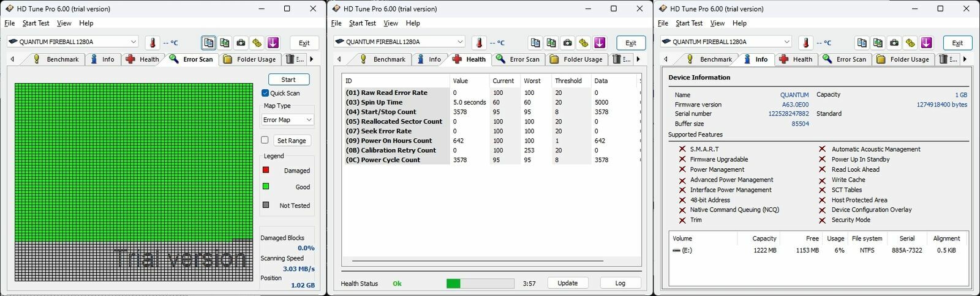Click purple download arrow icon in left window
The height and width of the screenshot is (296, 980).
pyautogui.click(x=273, y=43)
